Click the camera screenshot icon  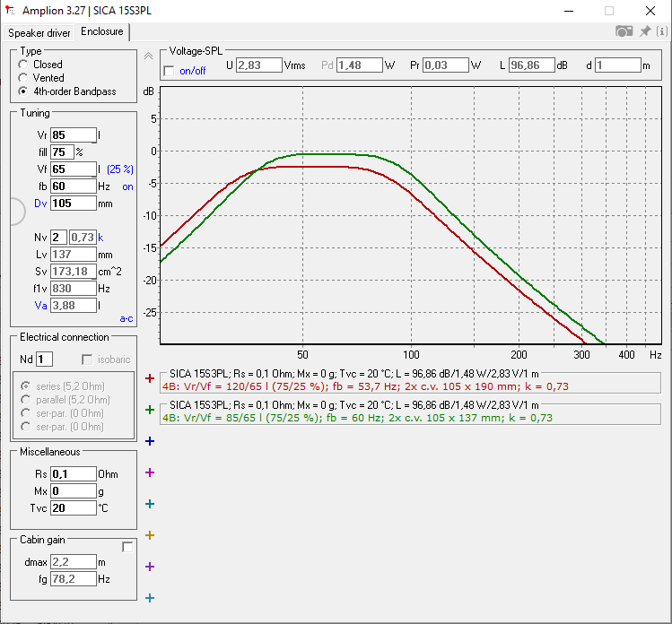pyautogui.click(x=624, y=31)
